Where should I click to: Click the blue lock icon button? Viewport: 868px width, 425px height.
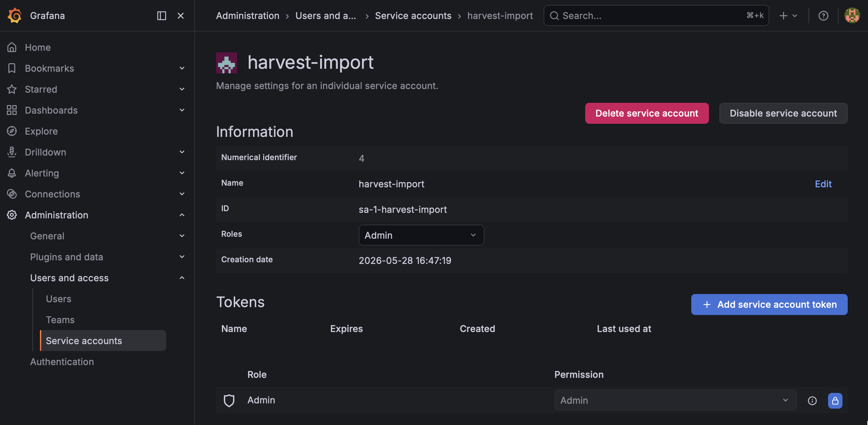[835, 400]
